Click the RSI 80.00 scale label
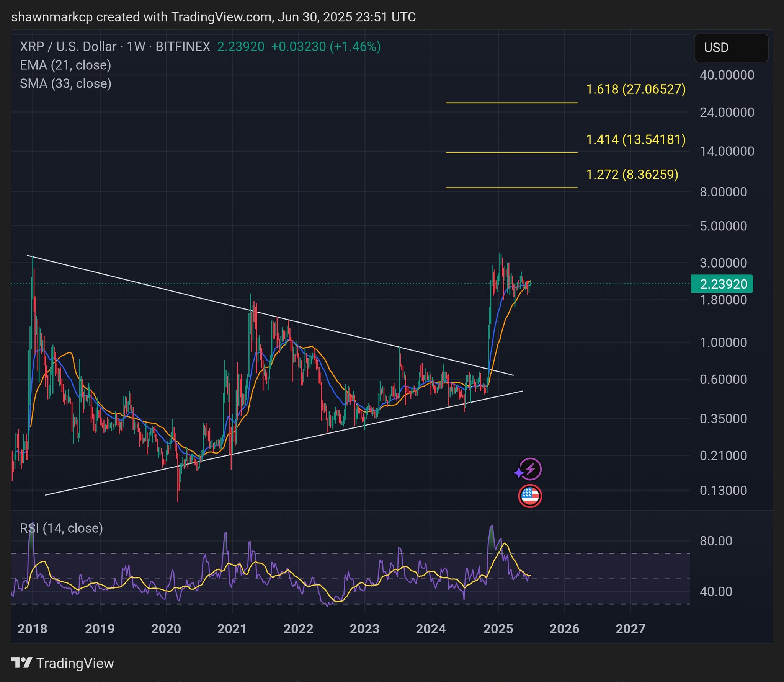 click(x=716, y=541)
